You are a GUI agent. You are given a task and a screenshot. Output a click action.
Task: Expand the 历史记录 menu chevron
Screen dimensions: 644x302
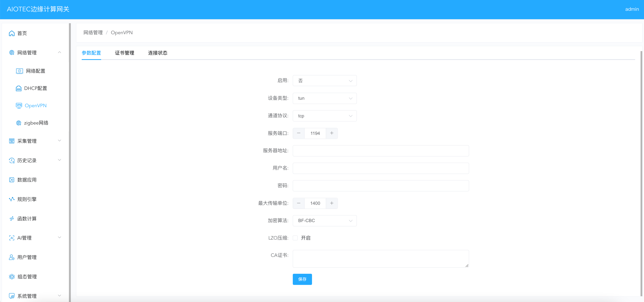tap(60, 160)
